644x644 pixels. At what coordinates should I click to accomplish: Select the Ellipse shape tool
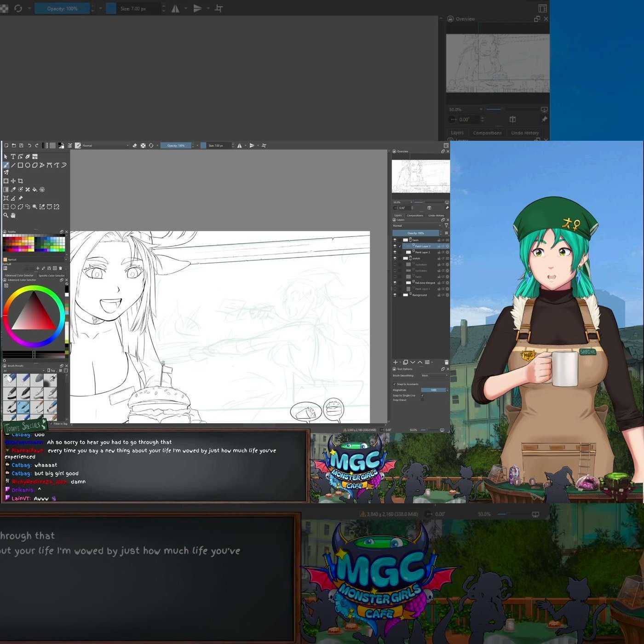click(28, 165)
